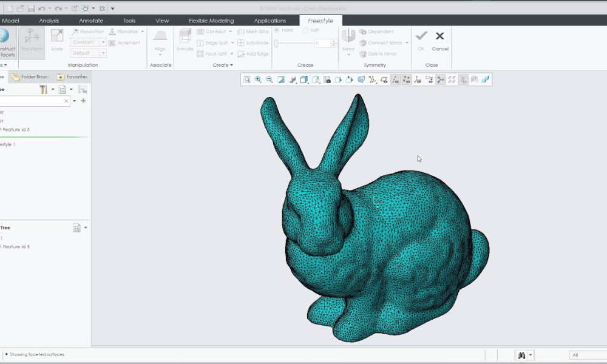Open the Annotate ribbon tab
The height and width of the screenshot is (364, 607).
point(91,21)
